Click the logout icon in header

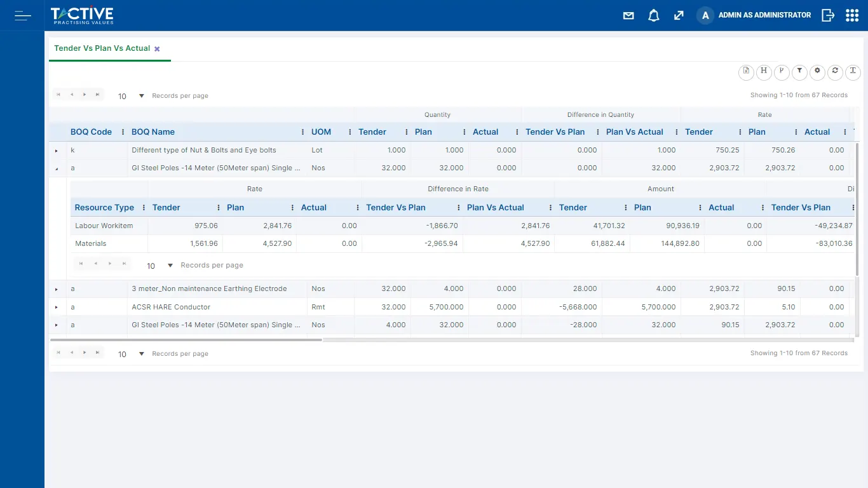tap(827, 15)
